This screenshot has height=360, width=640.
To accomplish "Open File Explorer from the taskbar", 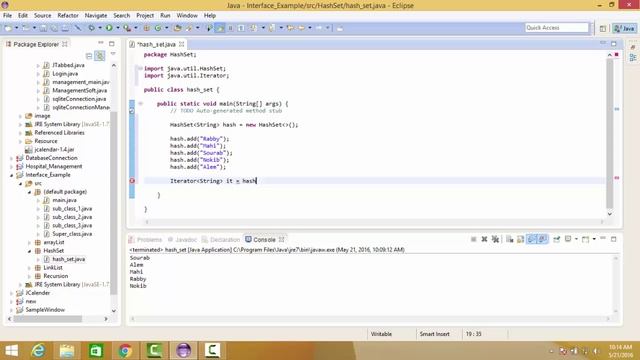I will pos(67,351).
